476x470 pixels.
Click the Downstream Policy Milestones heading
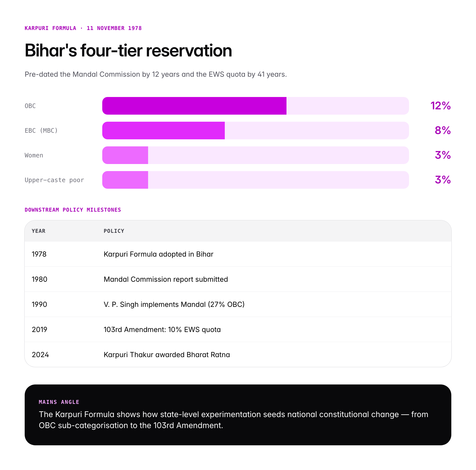point(73,210)
